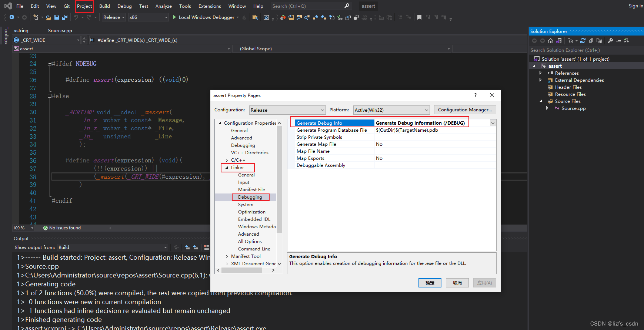644x330 pixels.
Task: Open the (Global Scope) navigation dropdown
Action: (x=343, y=49)
